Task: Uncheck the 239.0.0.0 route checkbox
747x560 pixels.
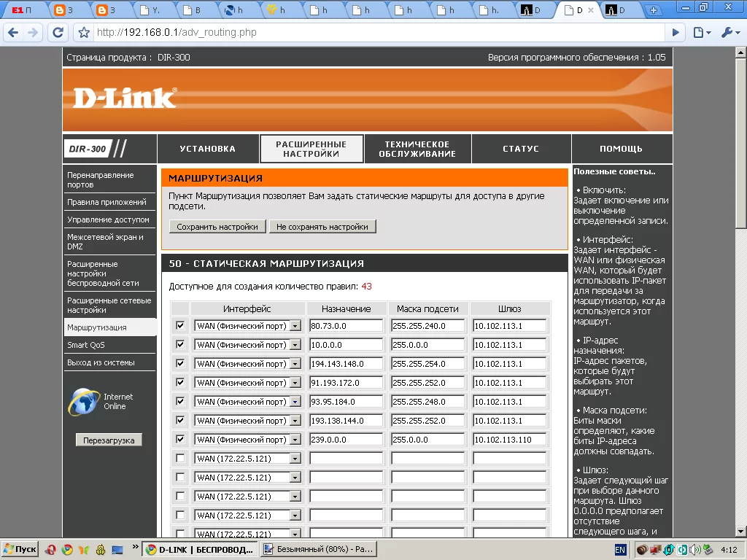Action: point(180,439)
